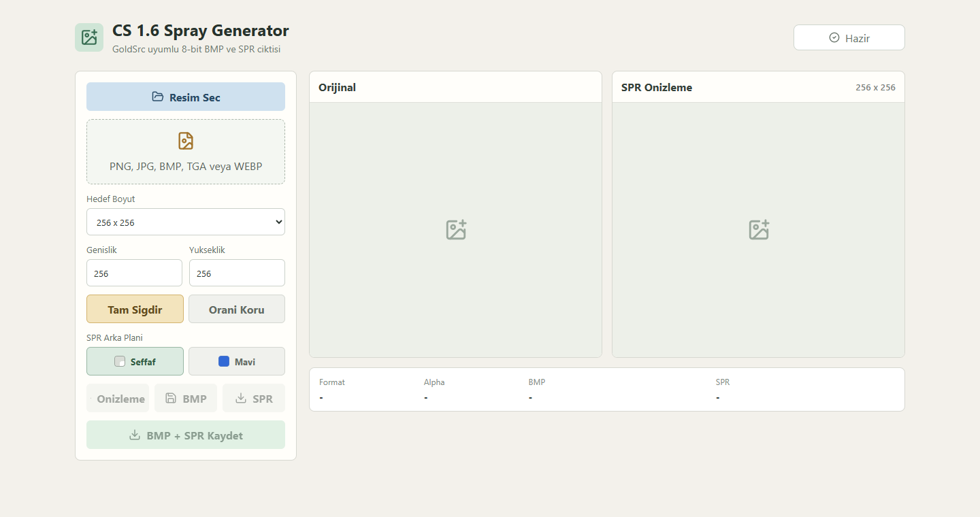980x517 pixels.
Task: Select the Tam Sigdir fit mode
Action: point(135,309)
